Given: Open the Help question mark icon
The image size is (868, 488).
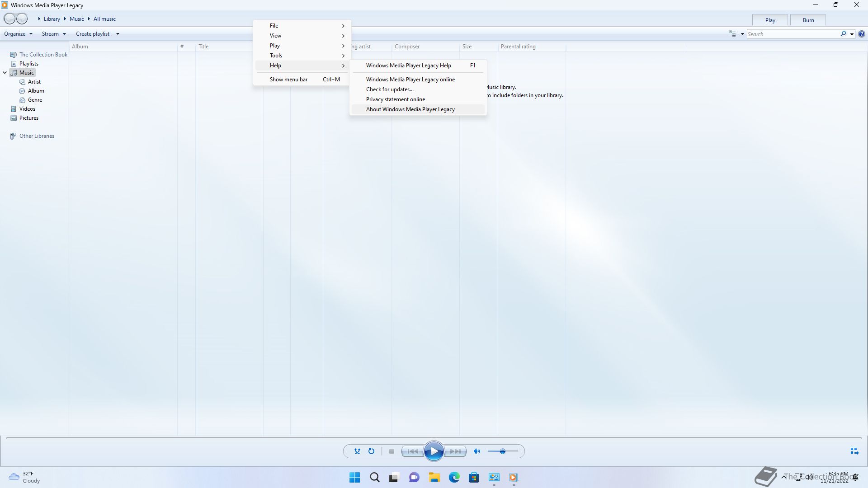Looking at the screenshot, I should pos(862,34).
